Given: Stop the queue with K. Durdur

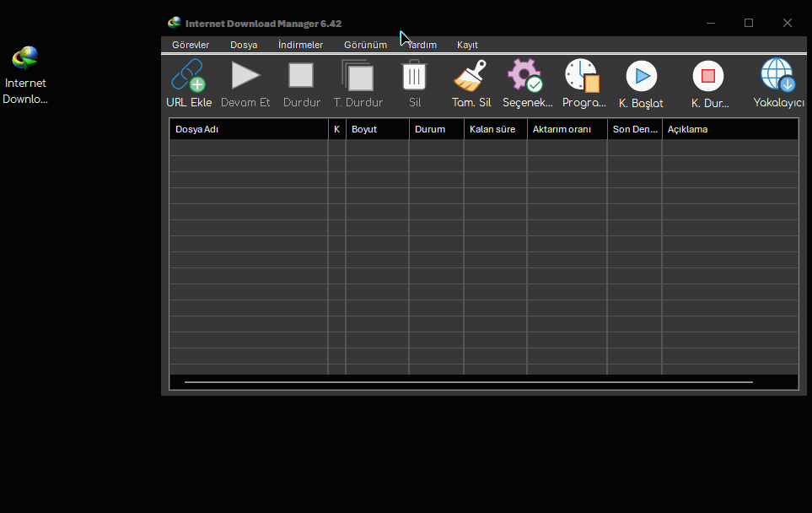Looking at the screenshot, I should (x=708, y=76).
